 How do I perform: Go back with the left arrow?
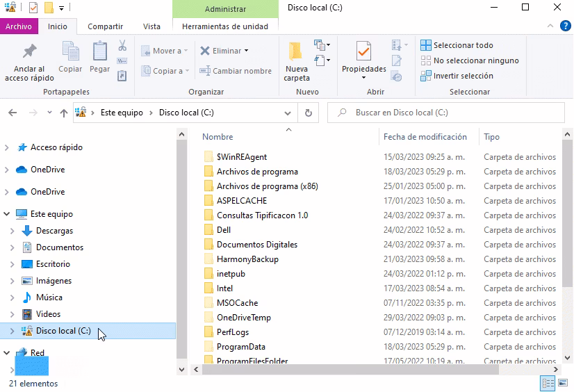click(13, 113)
